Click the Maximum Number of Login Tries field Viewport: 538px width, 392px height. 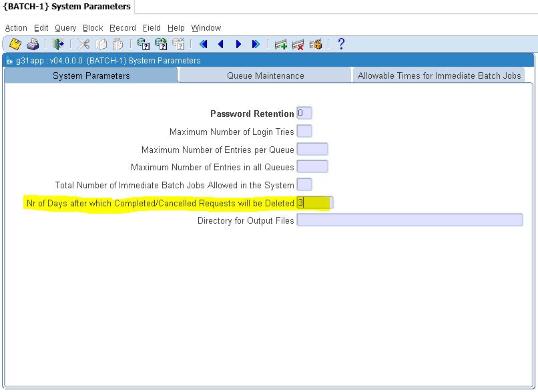304,132
